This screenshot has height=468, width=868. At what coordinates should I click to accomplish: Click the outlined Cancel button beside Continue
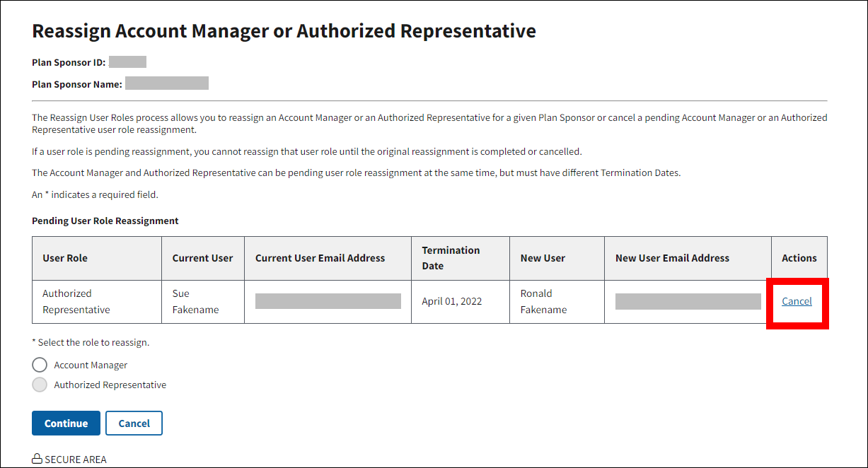pyautogui.click(x=134, y=423)
